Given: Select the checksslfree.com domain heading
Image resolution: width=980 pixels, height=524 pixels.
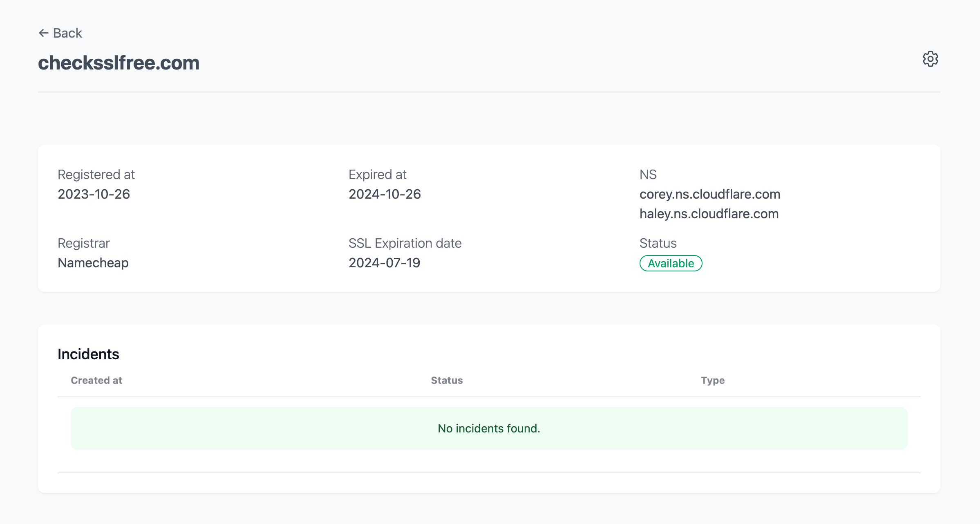Looking at the screenshot, I should (119, 63).
